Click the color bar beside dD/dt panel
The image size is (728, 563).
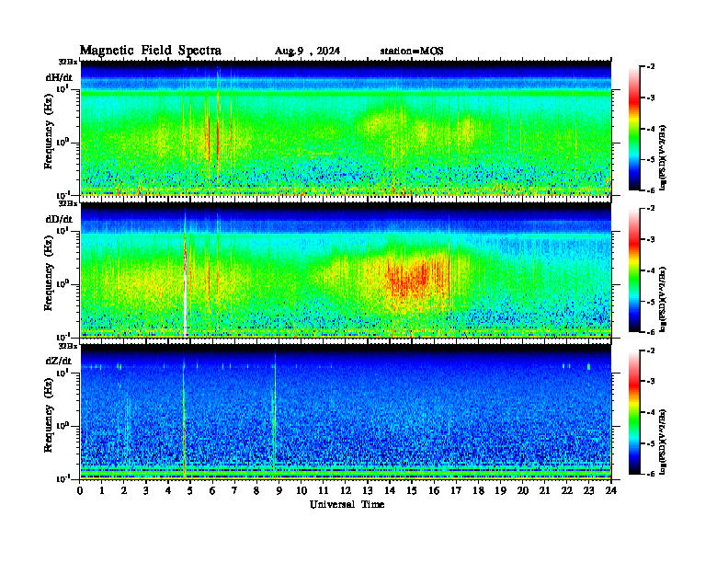coord(634,270)
